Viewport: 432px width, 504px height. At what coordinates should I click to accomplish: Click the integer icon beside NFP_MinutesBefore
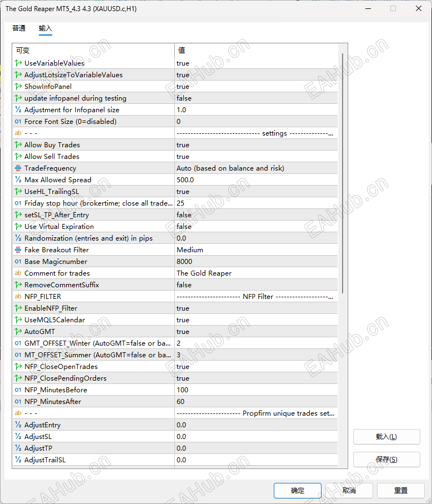pyautogui.click(x=18, y=390)
